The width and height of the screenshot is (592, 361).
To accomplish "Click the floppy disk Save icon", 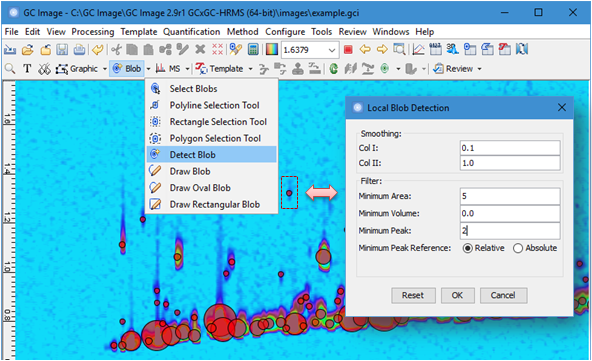I will click(62, 50).
